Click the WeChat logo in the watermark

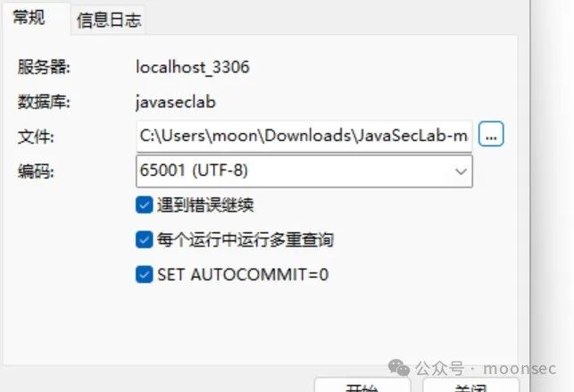[399, 368]
